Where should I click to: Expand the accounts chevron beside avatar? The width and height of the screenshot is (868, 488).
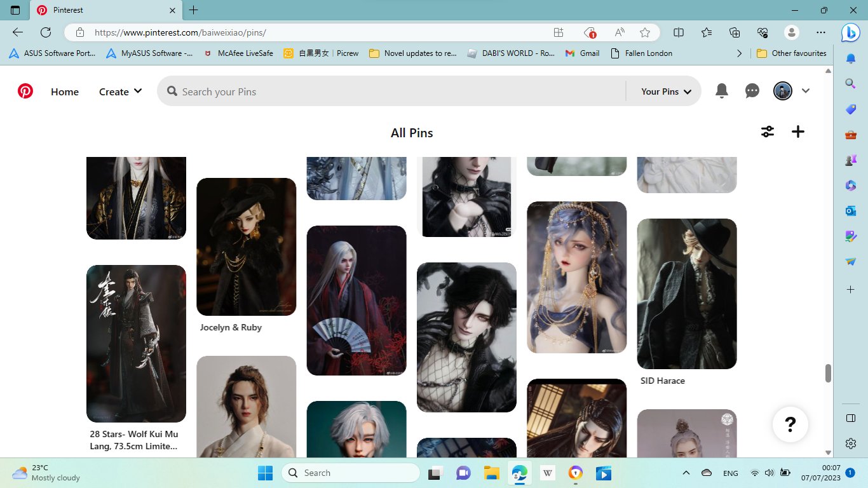pyautogui.click(x=806, y=91)
